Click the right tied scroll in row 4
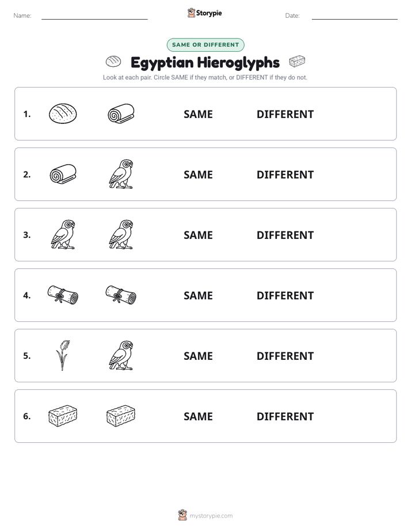 121,295
